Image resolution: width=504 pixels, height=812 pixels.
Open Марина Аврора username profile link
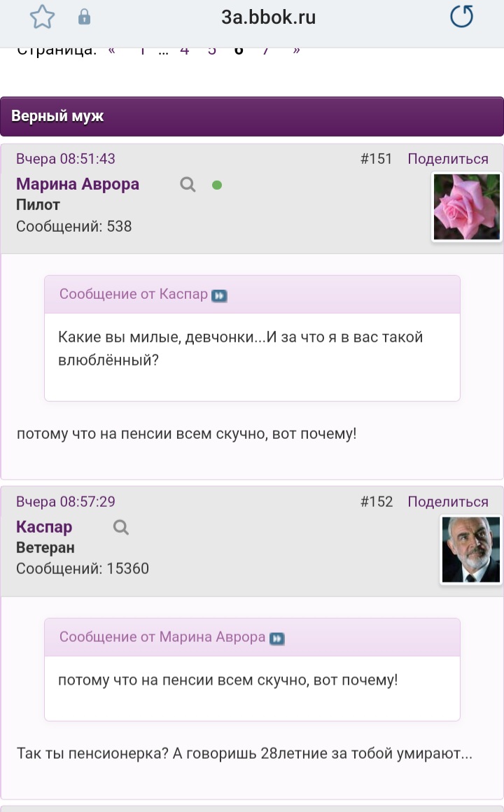tap(78, 184)
